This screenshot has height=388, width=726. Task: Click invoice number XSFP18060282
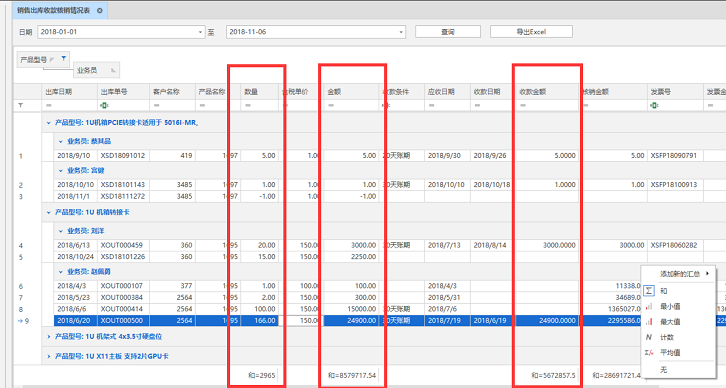tap(673, 245)
